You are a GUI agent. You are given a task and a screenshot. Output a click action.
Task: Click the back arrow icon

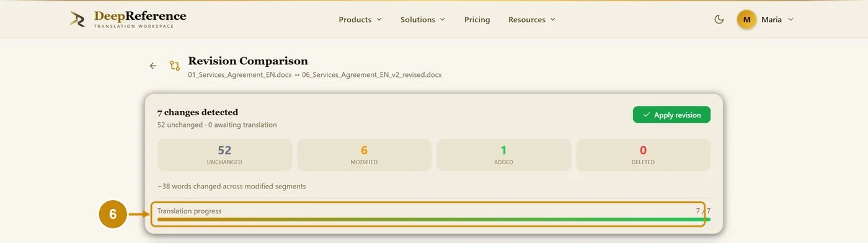pos(153,66)
